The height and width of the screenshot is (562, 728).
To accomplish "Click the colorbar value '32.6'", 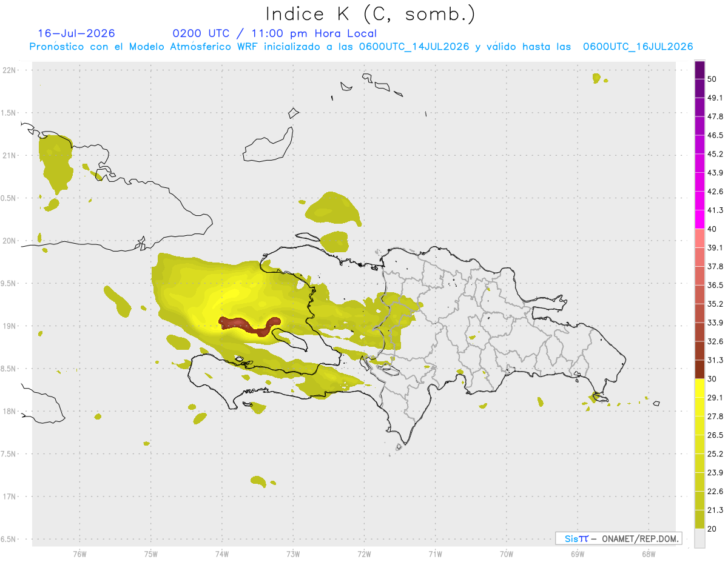I will (x=715, y=341).
